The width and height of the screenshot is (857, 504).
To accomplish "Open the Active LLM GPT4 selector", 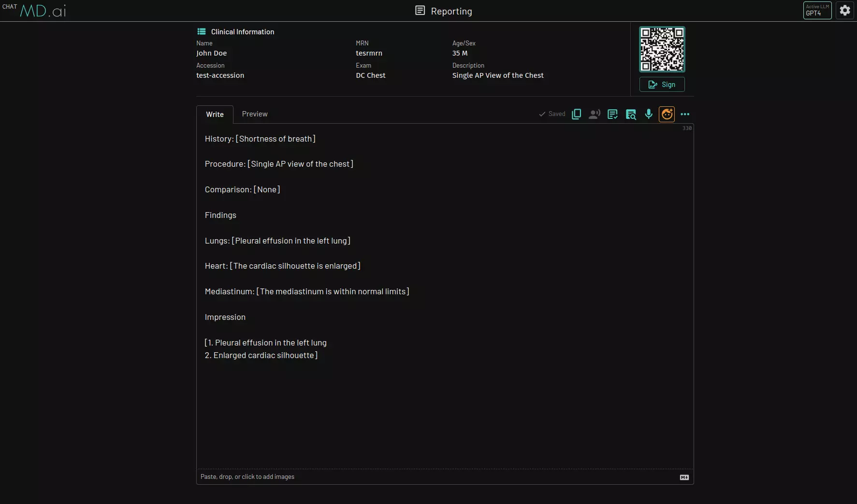I will point(816,10).
